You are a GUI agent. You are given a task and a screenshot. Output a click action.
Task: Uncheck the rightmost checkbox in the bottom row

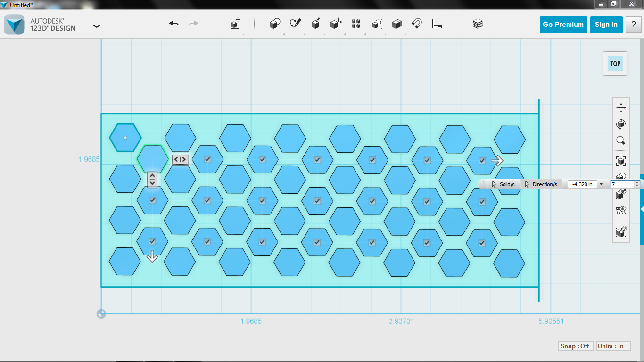coord(481,243)
